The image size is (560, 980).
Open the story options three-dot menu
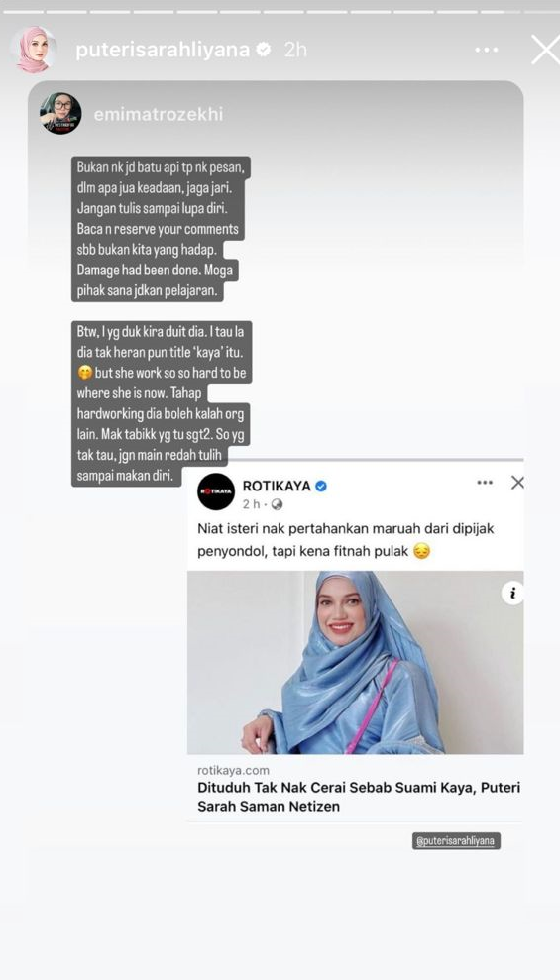click(x=487, y=50)
